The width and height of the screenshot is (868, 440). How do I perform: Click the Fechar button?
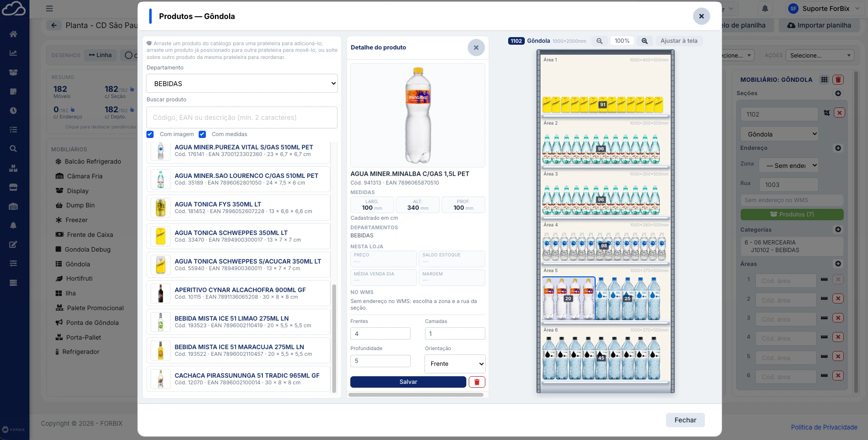coord(685,420)
